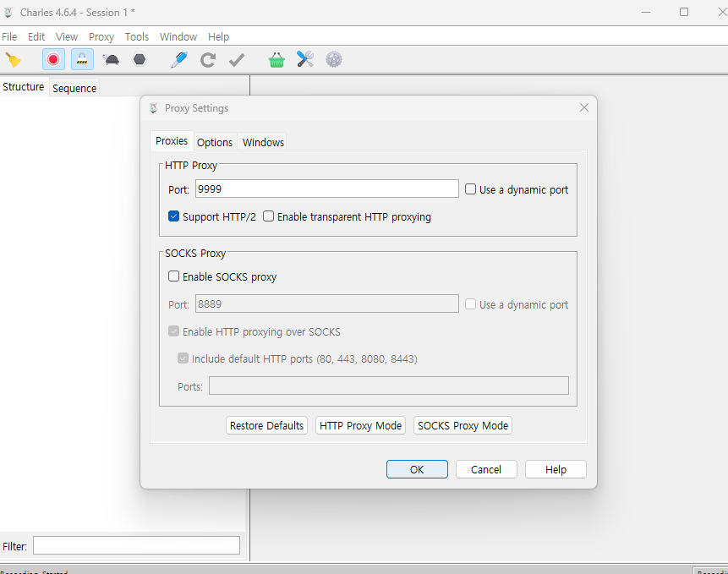This screenshot has width=728, height=574.
Task: Click the SOCKS Port field showing 8889
Action: pyautogui.click(x=327, y=304)
